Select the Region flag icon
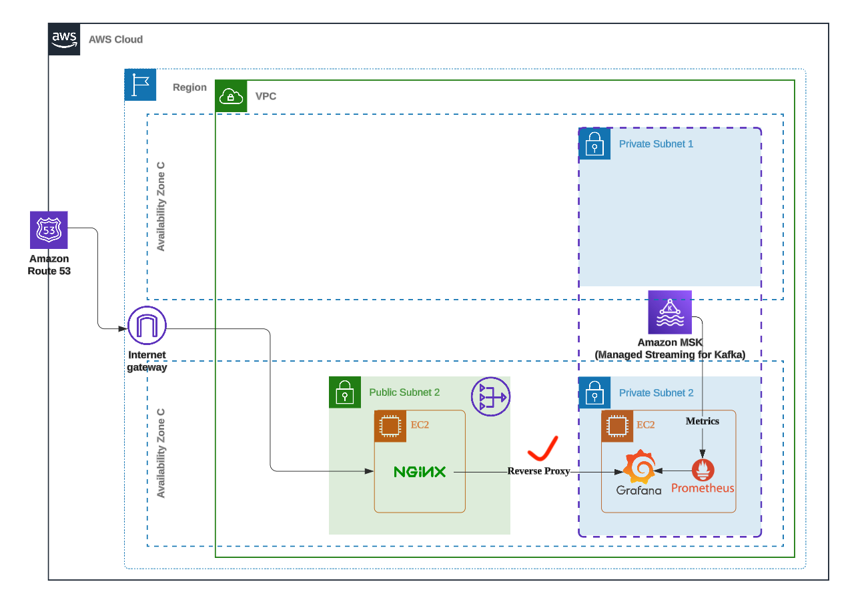Image resolution: width=866 pixels, height=616 pixels. pyautogui.click(x=140, y=85)
